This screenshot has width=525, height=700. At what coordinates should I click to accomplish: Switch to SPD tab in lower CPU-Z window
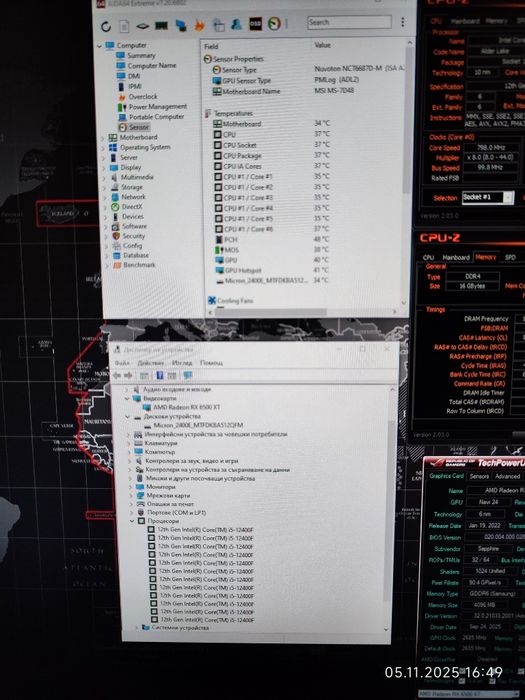(x=510, y=257)
